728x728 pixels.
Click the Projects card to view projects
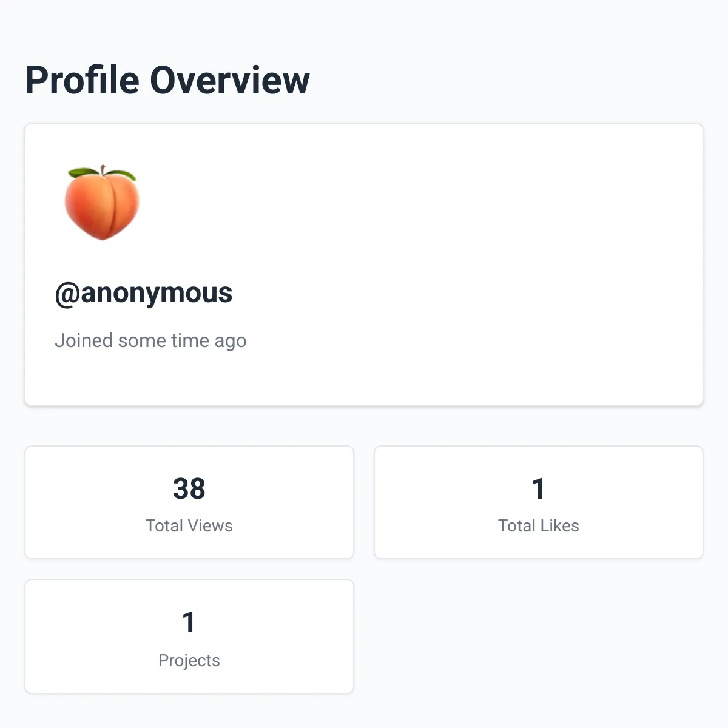(189, 636)
